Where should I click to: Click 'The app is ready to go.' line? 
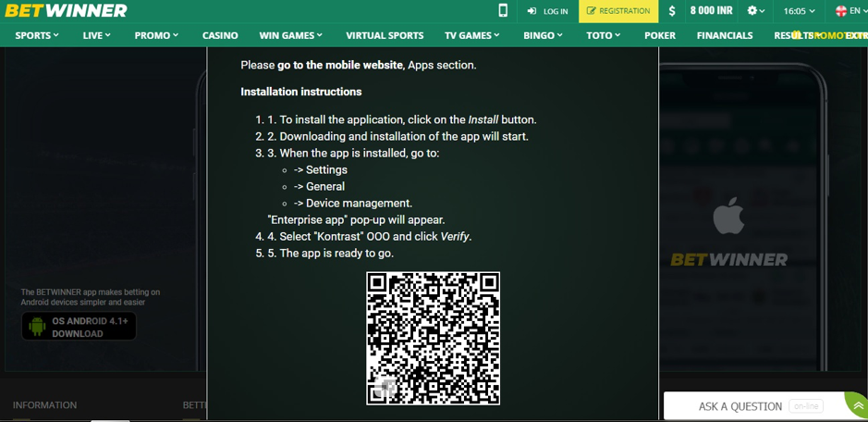pyautogui.click(x=336, y=253)
